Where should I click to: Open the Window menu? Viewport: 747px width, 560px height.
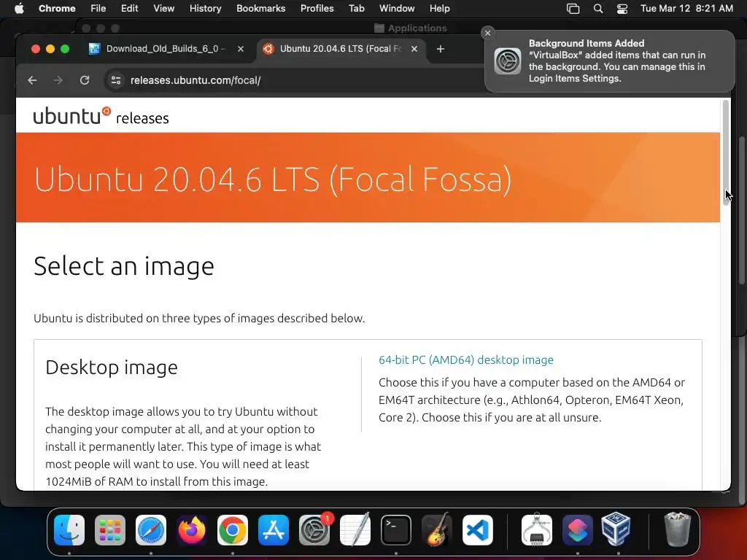click(x=397, y=9)
